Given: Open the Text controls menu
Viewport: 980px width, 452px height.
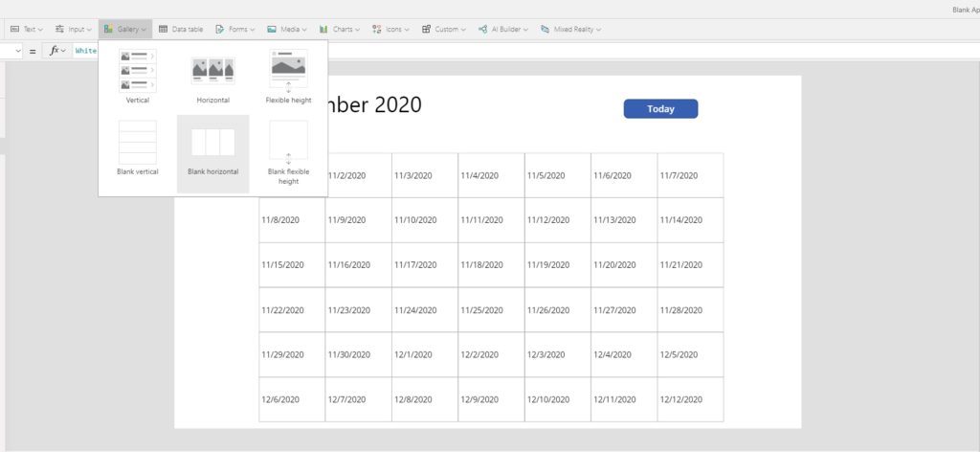Looking at the screenshot, I should (x=26, y=30).
